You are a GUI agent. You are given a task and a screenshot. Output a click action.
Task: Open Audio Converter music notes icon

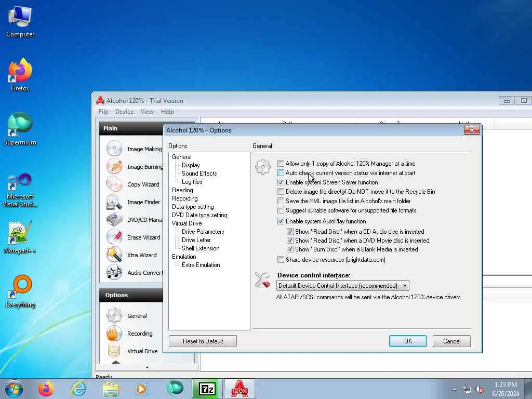pyautogui.click(x=114, y=272)
